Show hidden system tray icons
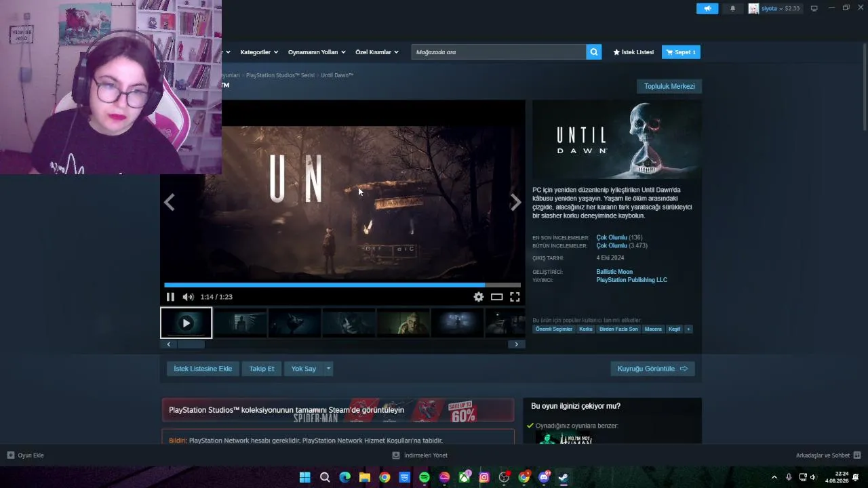This screenshot has height=488, width=868. (x=774, y=477)
